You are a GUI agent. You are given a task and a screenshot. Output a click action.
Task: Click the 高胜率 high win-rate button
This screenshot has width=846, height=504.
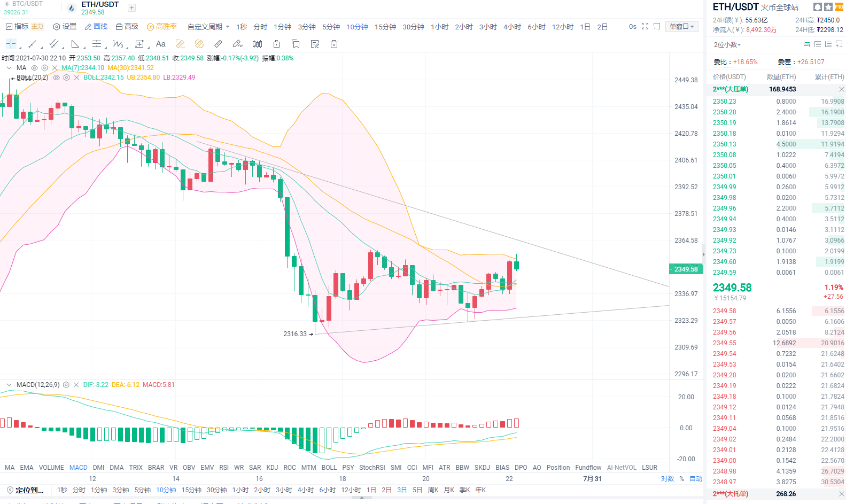(162, 27)
